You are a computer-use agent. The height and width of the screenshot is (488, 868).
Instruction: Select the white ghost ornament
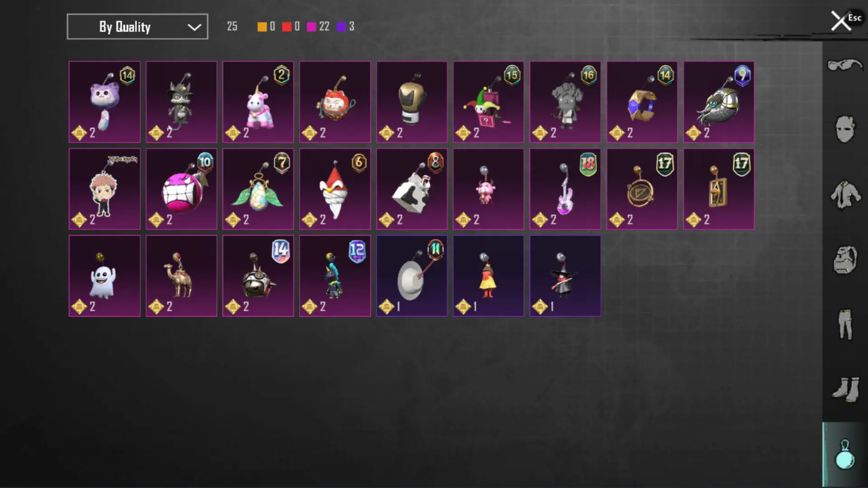(x=104, y=276)
